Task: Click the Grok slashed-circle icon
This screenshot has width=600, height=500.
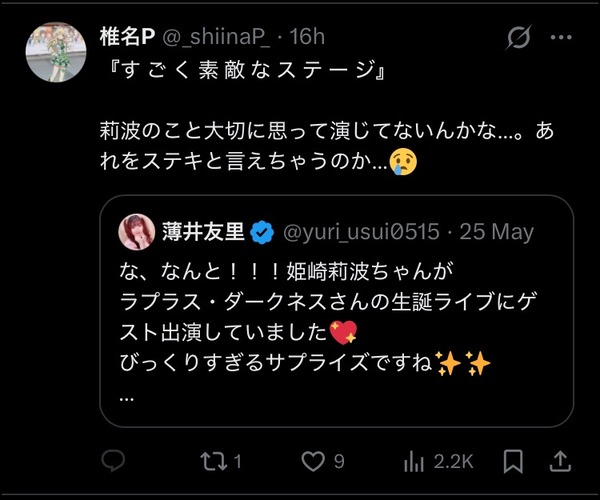Action: point(519,37)
